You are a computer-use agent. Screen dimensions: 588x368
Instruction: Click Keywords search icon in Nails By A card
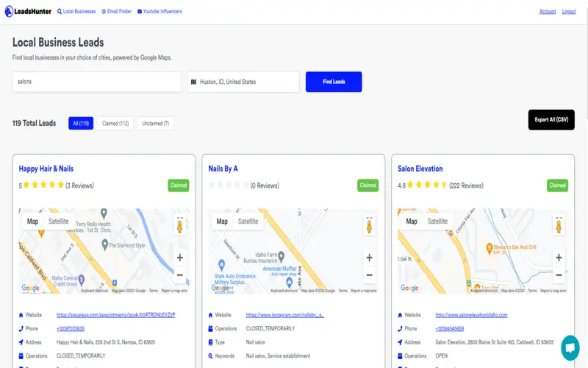point(210,355)
